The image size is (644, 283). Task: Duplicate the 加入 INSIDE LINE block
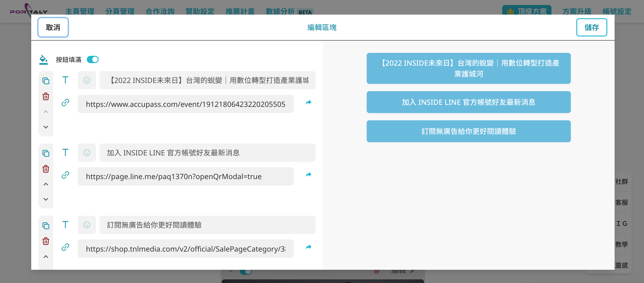coord(46,153)
